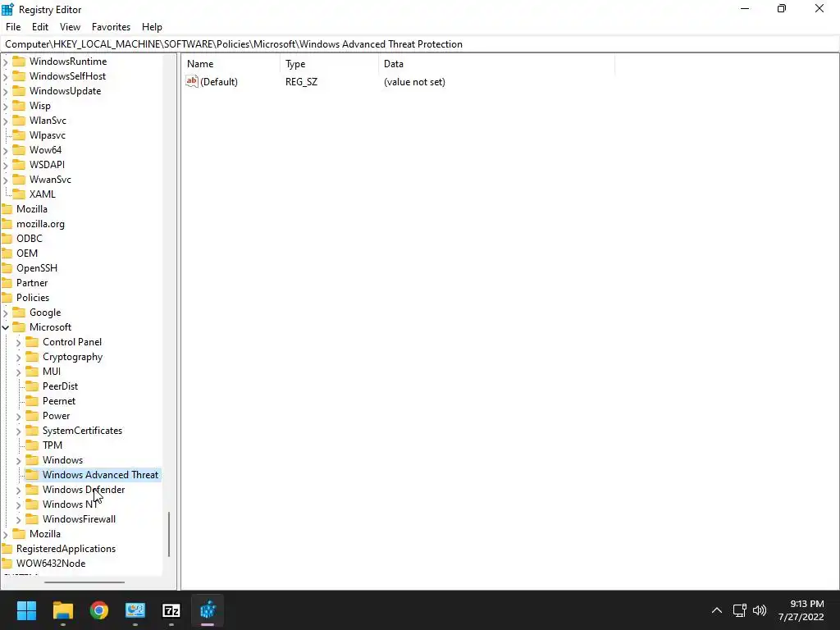Click the registry path address bar
The image size is (840, 630).
click(419, 44)
